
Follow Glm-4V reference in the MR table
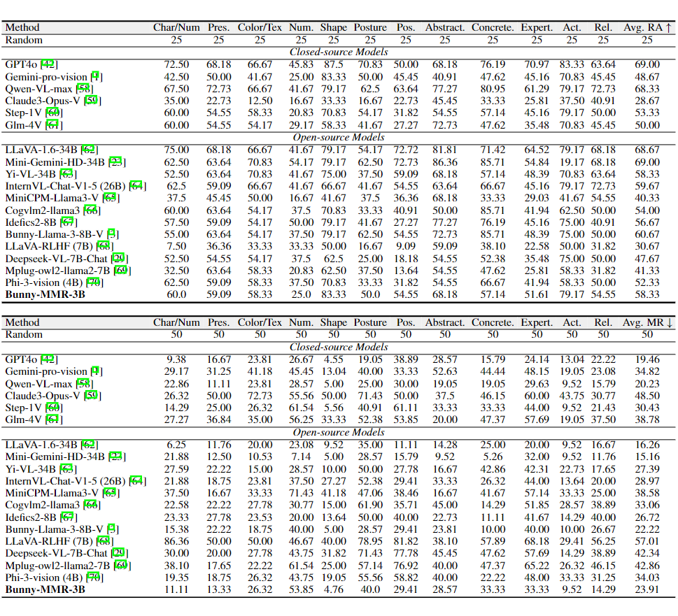(54, 419)
